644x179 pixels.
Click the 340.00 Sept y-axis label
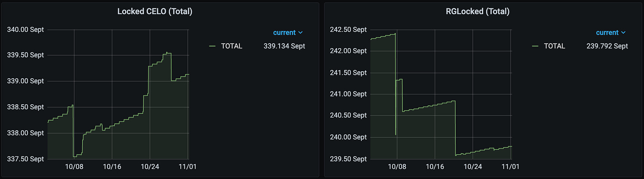tap(26, 30)
